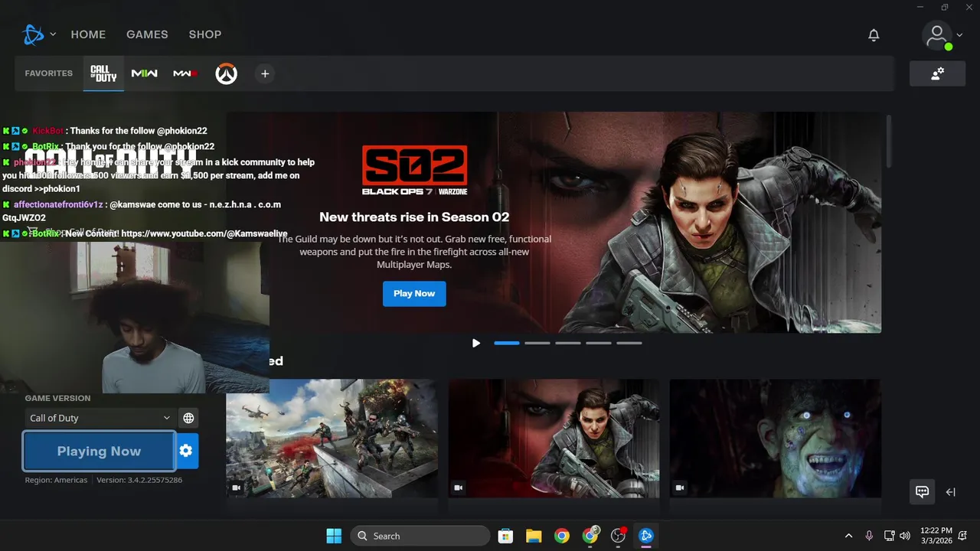Click the Play Now button in the Season 02 banner
Viewport: 980px width, 551px height.
(414, 294)
